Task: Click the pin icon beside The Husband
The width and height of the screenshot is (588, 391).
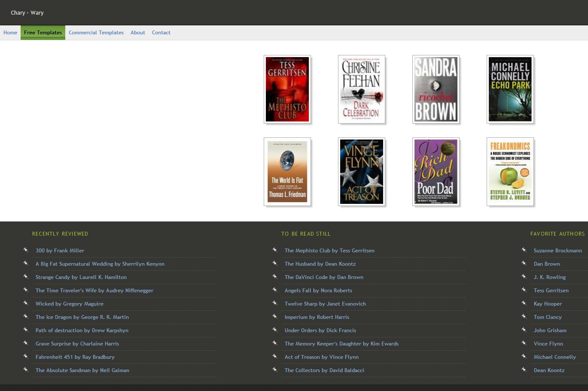Action: pyautogui.click(x=275, y=263)
